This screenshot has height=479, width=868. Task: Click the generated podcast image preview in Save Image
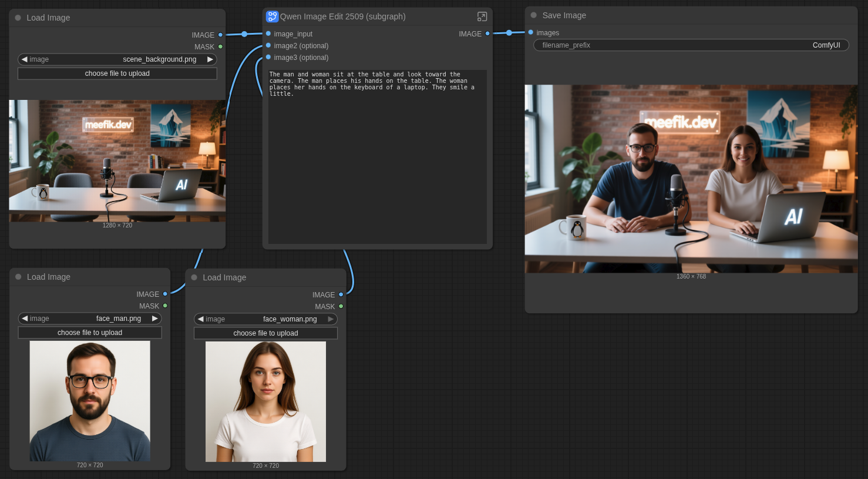click(691, 178)
